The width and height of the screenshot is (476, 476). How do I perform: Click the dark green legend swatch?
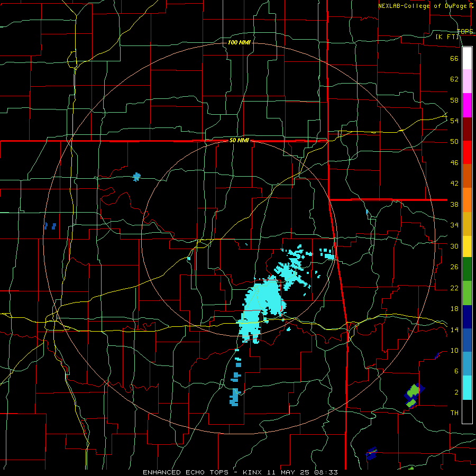[467, 269]
